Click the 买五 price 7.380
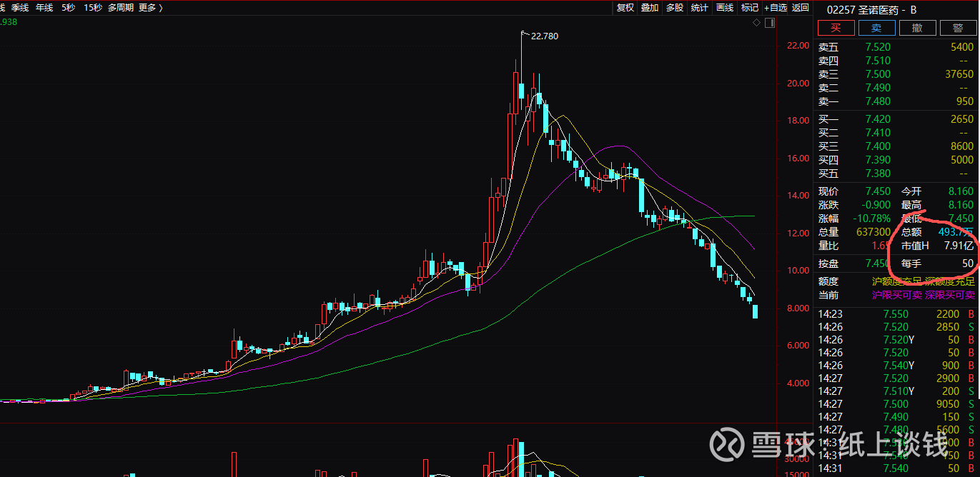 coord(878,174)
